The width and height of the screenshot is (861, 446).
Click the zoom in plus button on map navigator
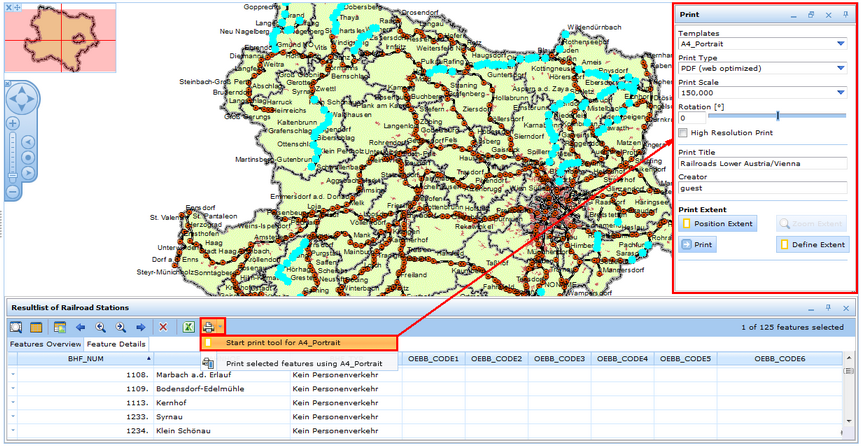[13, 124]
